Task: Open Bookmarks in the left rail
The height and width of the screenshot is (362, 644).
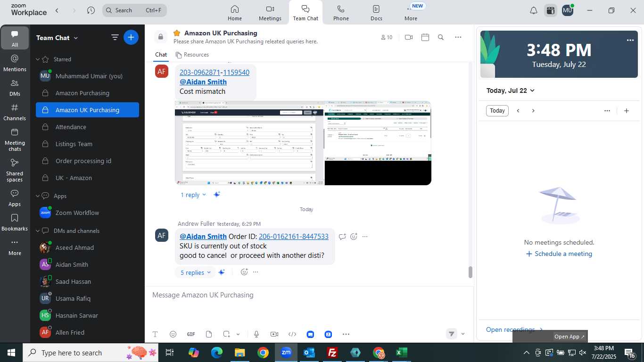Action: (x=15, y=222)
